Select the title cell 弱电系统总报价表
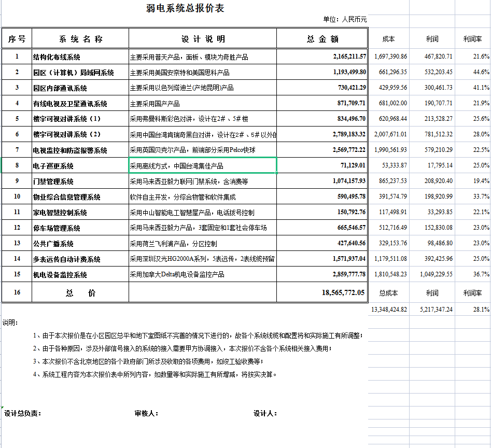This screenshot has width=491, height=448. (185, 9)
